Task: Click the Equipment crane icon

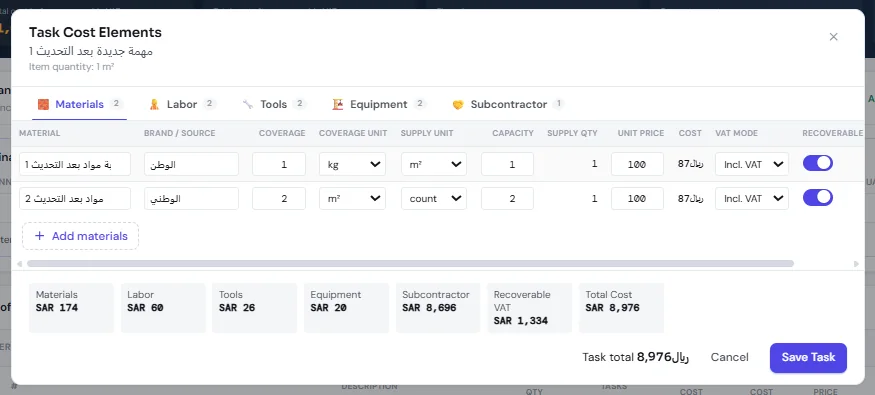Action: click(x=337, y=104)
